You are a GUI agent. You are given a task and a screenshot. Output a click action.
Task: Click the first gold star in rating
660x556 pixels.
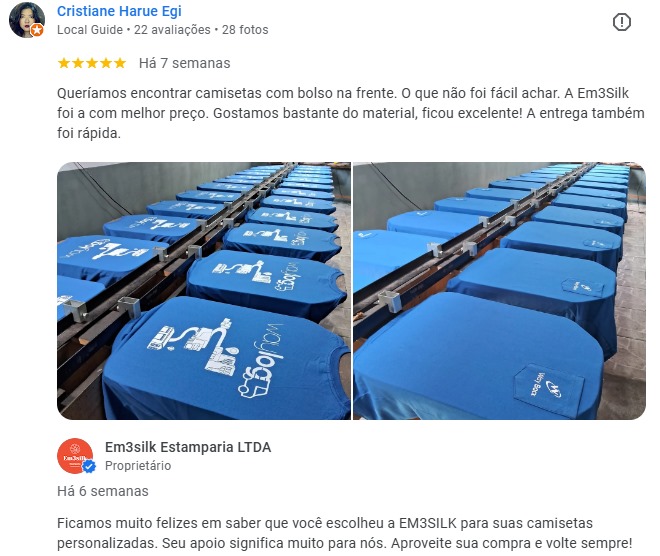coord(64,63)
